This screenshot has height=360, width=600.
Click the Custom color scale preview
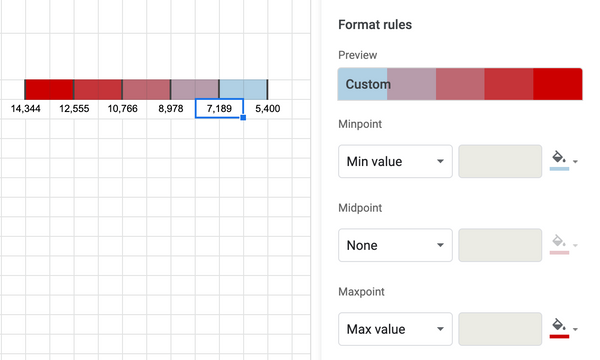(x=460, y=84)
